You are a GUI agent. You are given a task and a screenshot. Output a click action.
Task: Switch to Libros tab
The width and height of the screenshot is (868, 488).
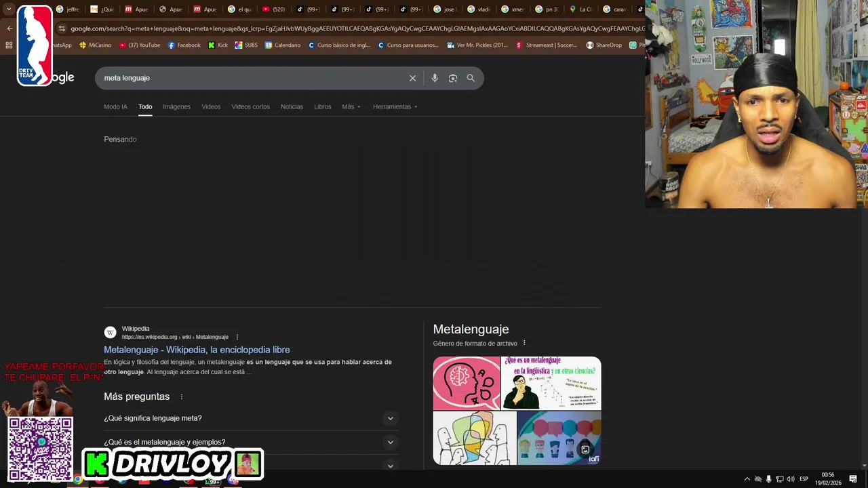point(322,107)
